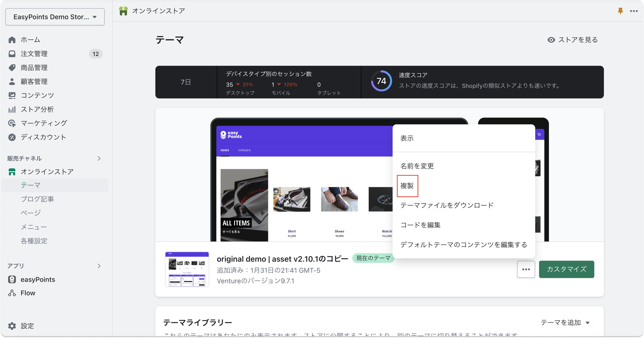
Task: Click the speed score 74 gauge
Action: tap(381, 81)
